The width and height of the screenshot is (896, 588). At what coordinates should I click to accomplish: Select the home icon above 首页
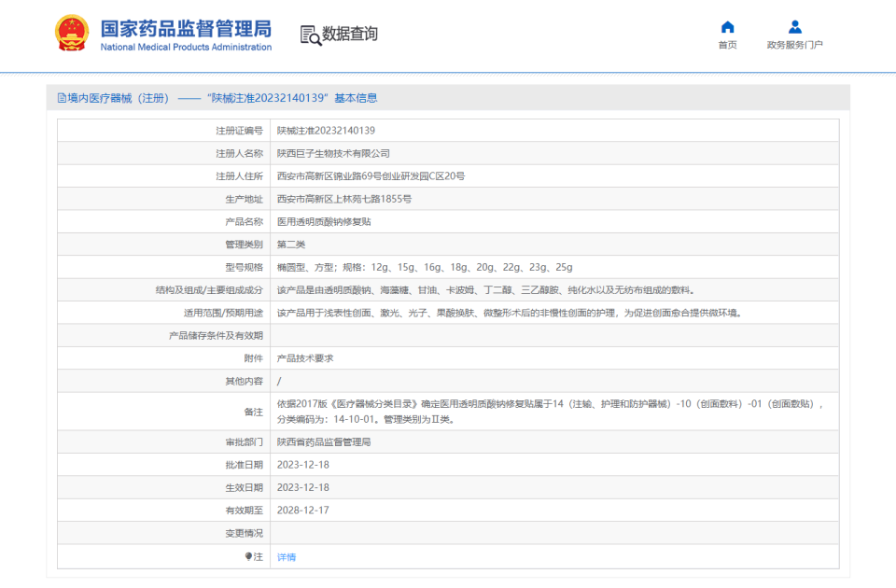727,26
